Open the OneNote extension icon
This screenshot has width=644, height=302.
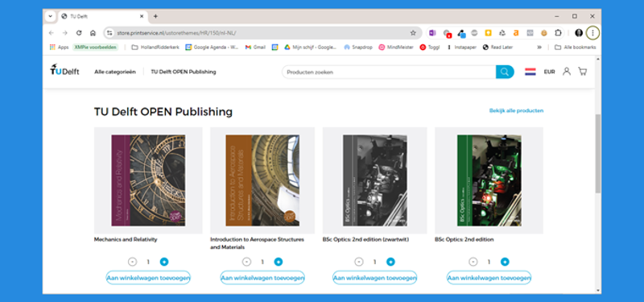[x=432, y=33]
